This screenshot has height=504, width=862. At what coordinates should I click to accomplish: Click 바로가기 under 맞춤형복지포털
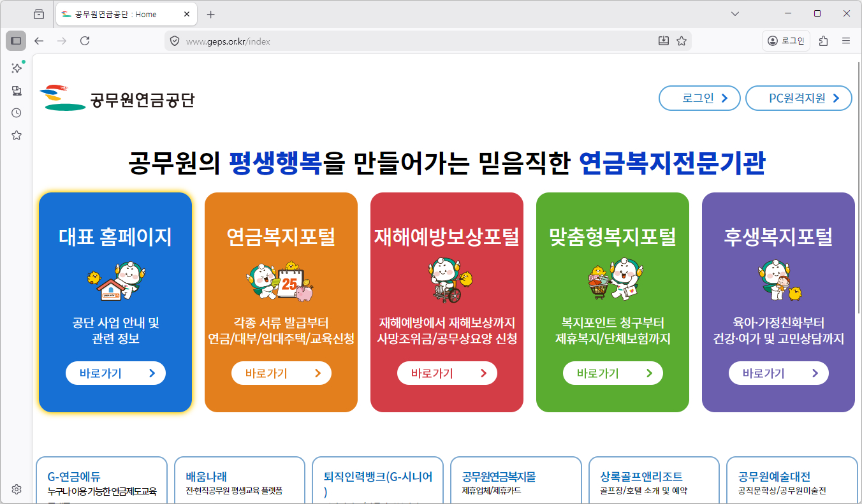pos(613,373)
